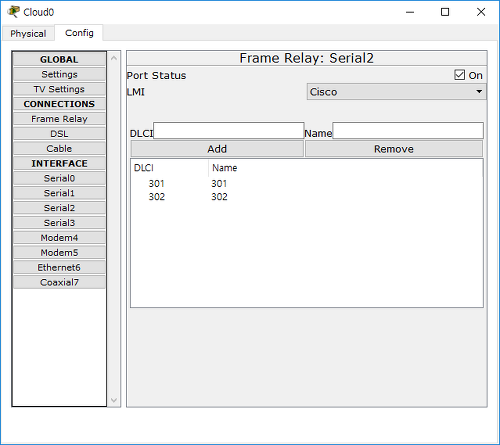Open global Settings

(x=59, y=74)
